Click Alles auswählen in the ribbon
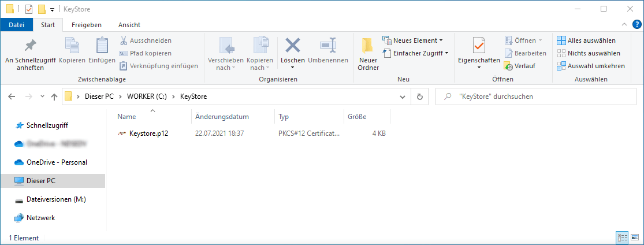This screenshot has width=644, height=245. point(586,40)
